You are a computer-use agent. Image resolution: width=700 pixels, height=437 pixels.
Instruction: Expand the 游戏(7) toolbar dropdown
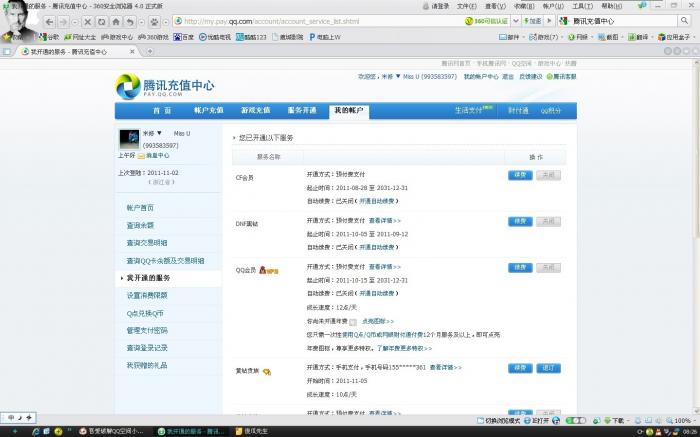point(562,37)
